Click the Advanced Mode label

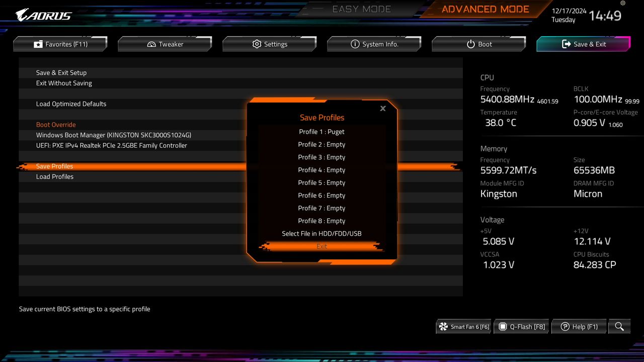pos(486,9)
